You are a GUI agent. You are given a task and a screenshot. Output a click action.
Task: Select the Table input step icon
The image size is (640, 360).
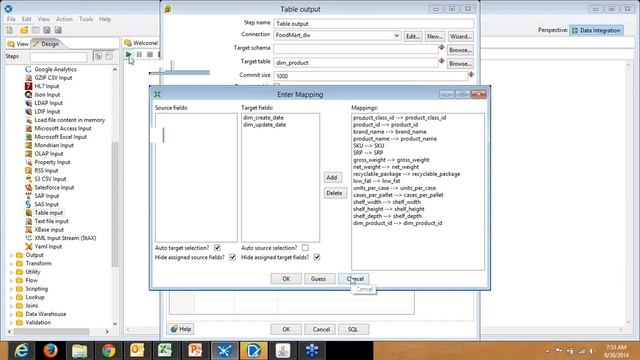pos(28,213)
